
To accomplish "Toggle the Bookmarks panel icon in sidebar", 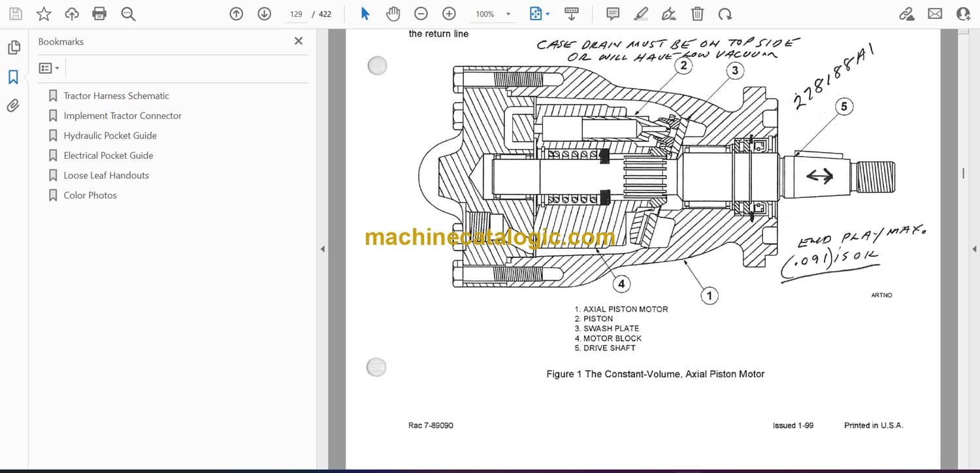I will pos(13,77).
